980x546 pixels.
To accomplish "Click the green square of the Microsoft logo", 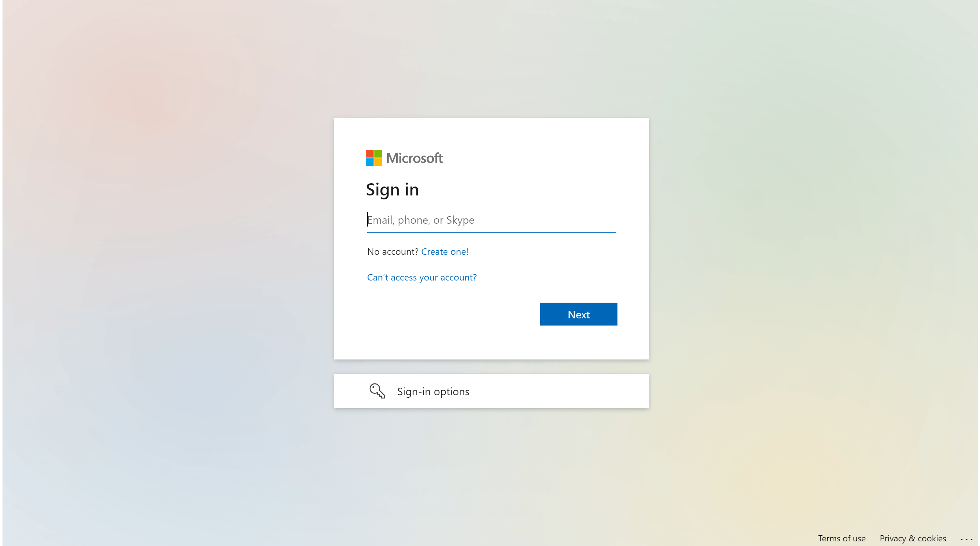I will coord(378,154).
